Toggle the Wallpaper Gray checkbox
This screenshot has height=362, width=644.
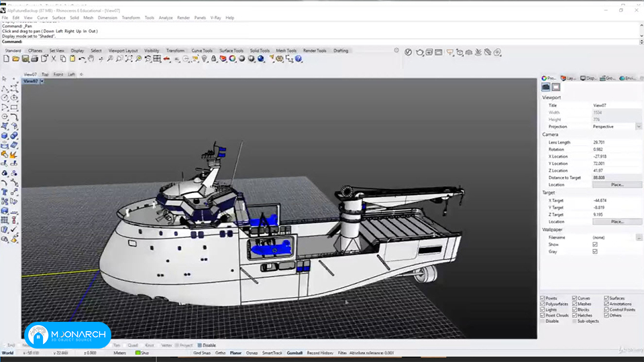595,251
